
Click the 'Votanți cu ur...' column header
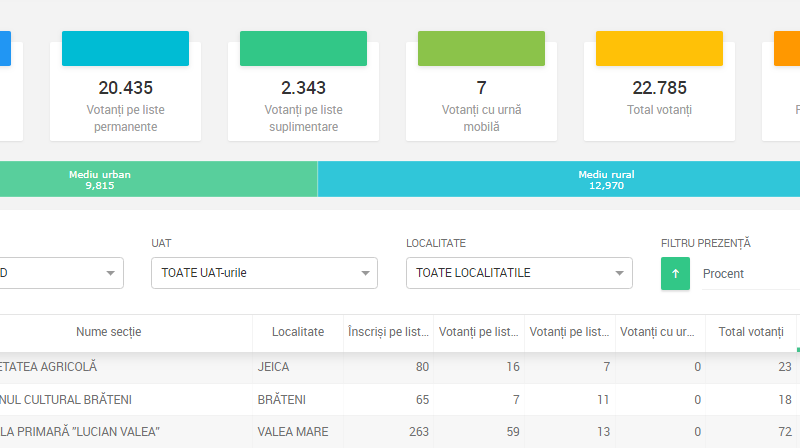[659, 332]
